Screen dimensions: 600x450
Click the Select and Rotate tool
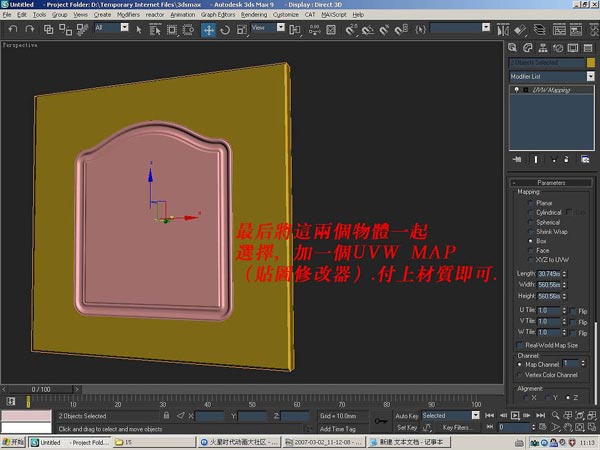[225, 29]
